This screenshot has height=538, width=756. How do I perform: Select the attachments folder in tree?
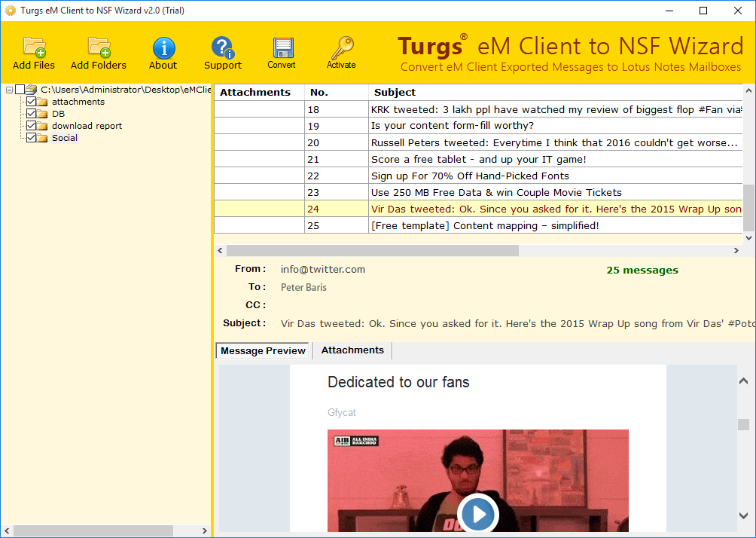pos(78,102)
